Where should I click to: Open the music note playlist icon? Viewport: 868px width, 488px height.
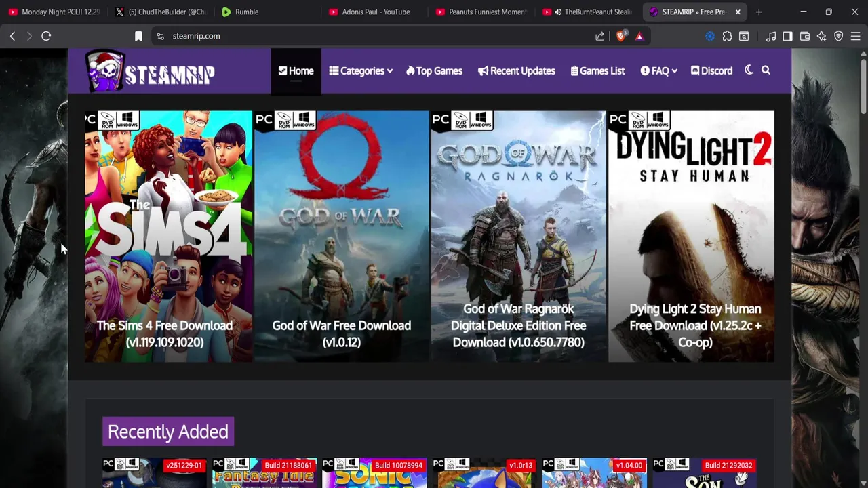[771, 36]
